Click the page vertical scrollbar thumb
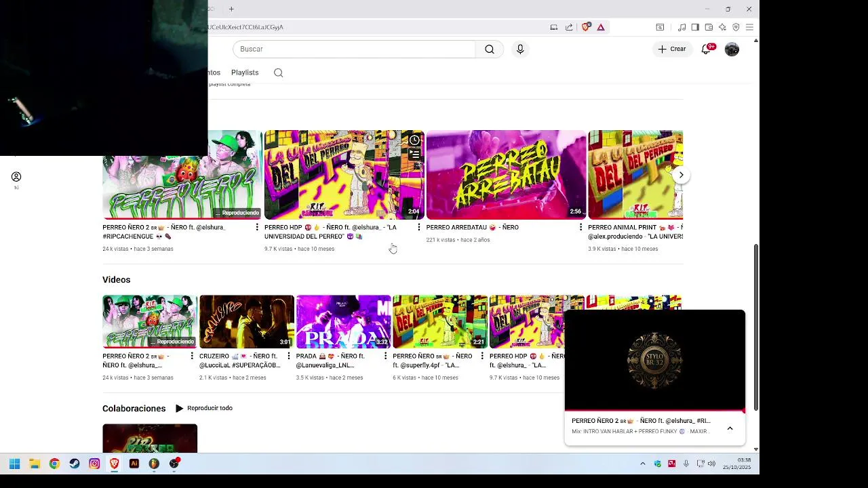Screen dimensions: 868x488 (756, 327)
